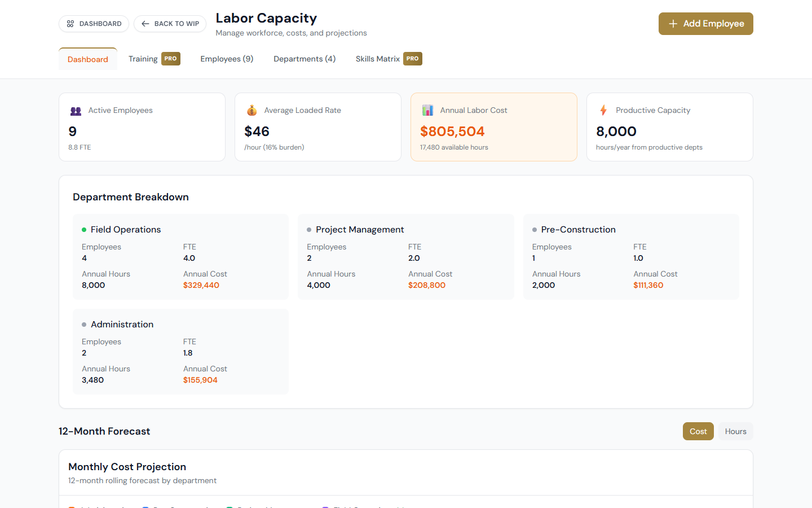Click the 3,480 annual hours value
Viewport: 812px width, 508px height.
(93, 380)
